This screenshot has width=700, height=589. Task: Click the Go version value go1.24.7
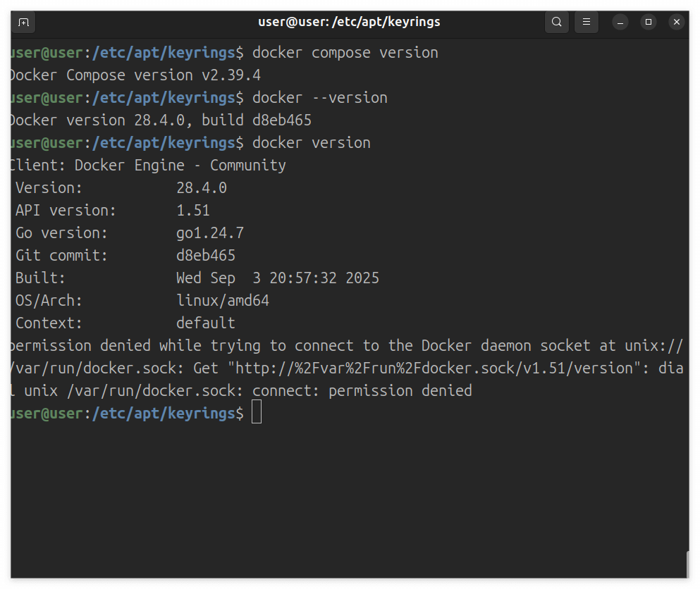coord(210,233)
